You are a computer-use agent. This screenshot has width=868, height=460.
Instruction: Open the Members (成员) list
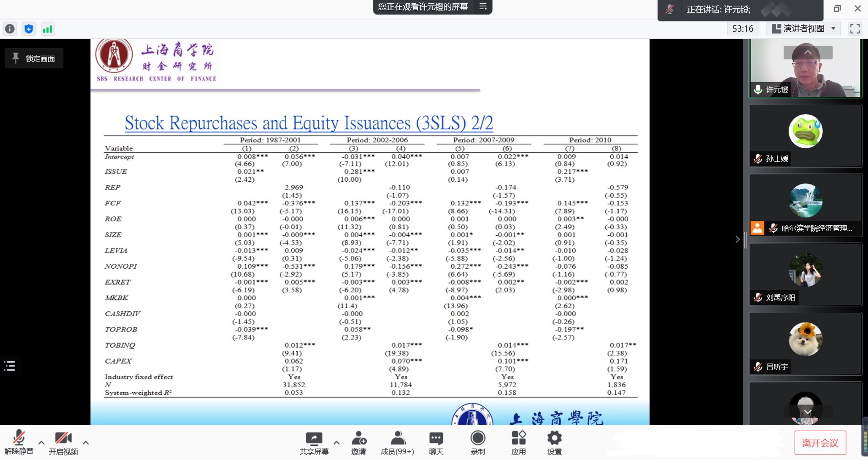click(397, 443)
